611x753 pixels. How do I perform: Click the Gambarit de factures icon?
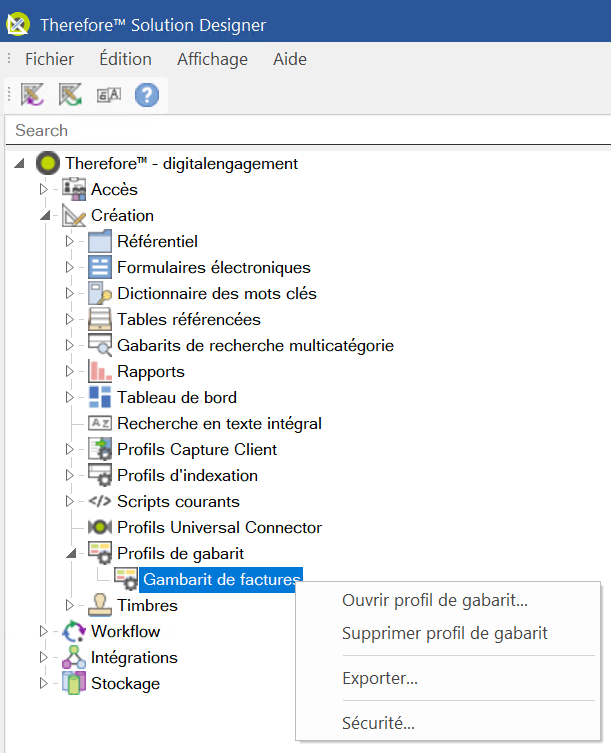[126, 579]
